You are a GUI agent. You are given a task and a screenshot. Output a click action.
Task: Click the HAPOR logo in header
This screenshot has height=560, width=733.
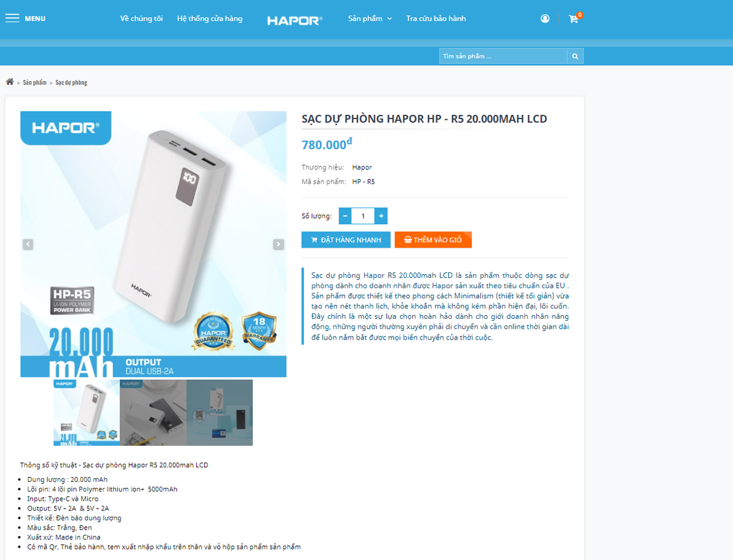point(294,20)
